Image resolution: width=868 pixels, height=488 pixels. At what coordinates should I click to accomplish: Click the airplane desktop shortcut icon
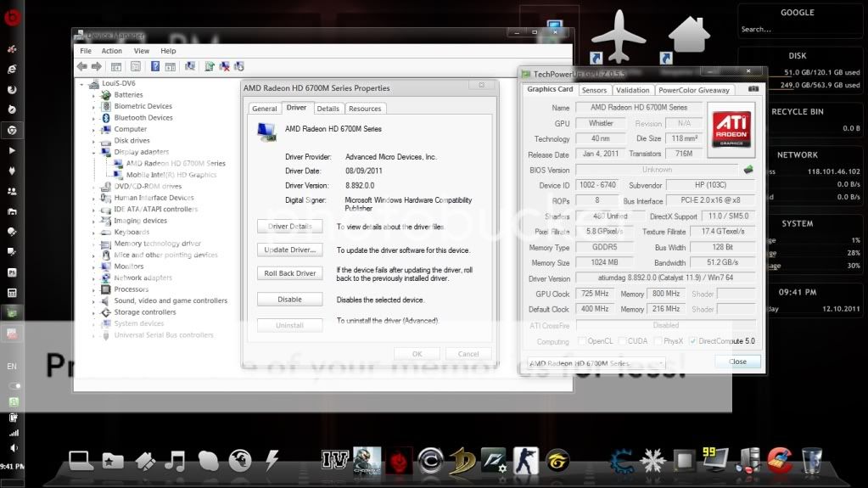pyautogui.click(x=619, y=36)
